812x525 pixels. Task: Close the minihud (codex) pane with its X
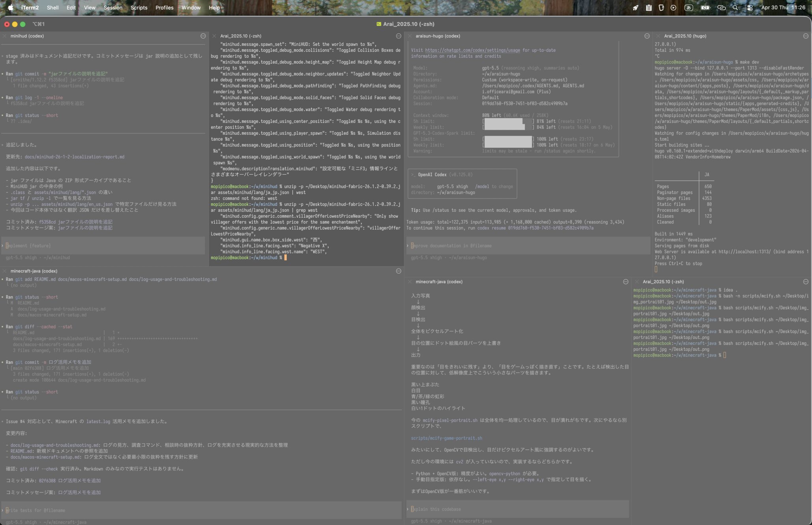pyautogui.click(x=5, y=36)
